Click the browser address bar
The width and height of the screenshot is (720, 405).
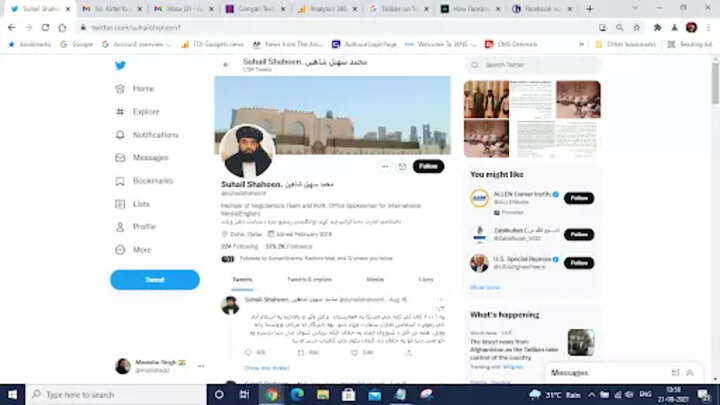tap(335, 28)
